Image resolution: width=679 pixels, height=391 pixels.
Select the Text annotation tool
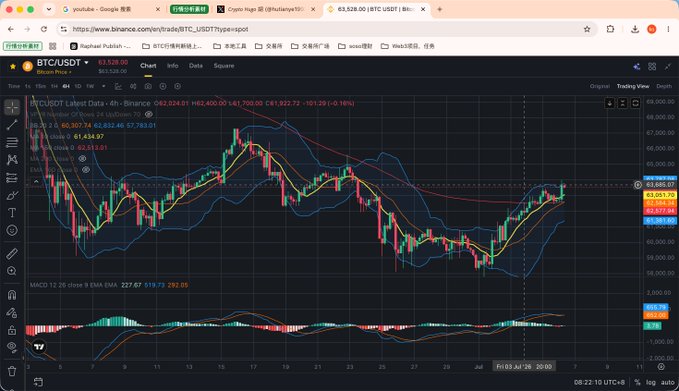pyautogui.click(x=12, y=213)
